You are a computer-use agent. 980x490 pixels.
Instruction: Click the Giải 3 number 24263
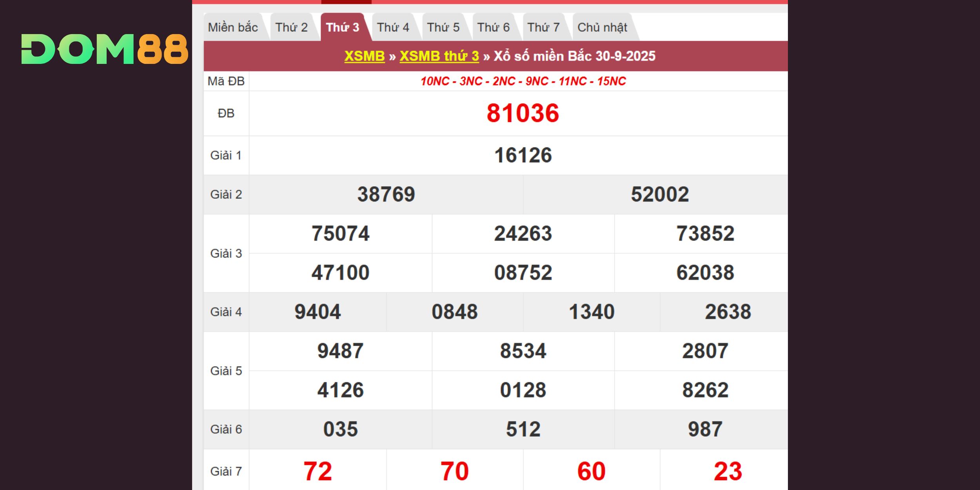(523, 234)
